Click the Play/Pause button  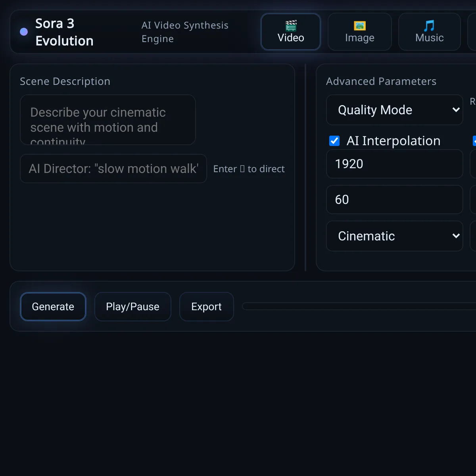[133, 307]
